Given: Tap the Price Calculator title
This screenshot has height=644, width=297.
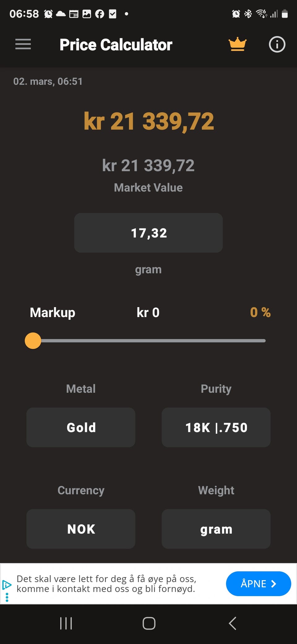Looking at the screenshot, I should 116,45.
